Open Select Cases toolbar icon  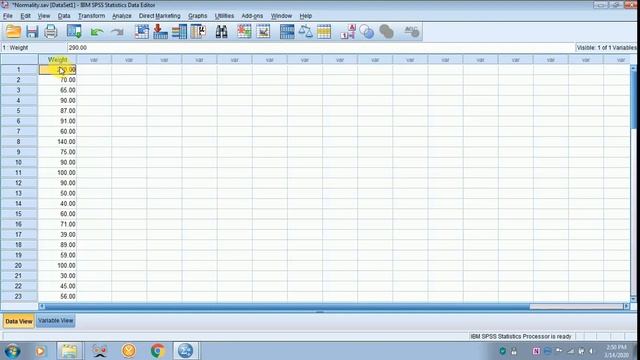[324, 32]
